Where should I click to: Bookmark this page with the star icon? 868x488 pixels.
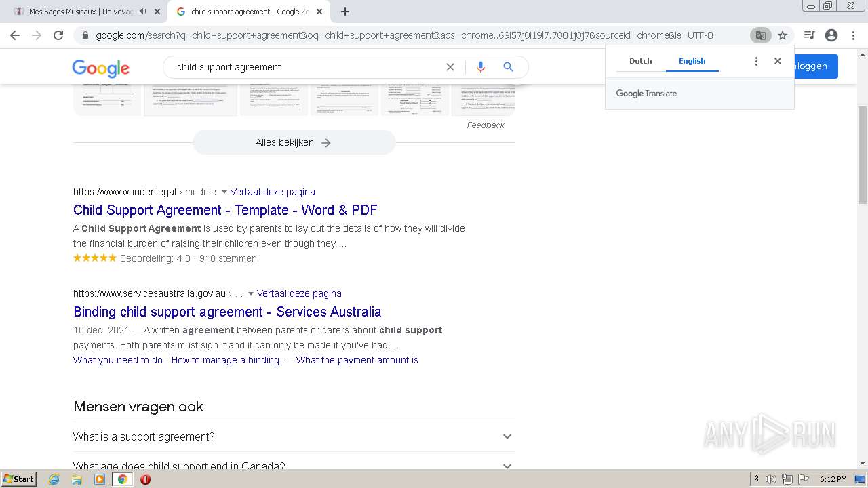click(x=783, y=35)
